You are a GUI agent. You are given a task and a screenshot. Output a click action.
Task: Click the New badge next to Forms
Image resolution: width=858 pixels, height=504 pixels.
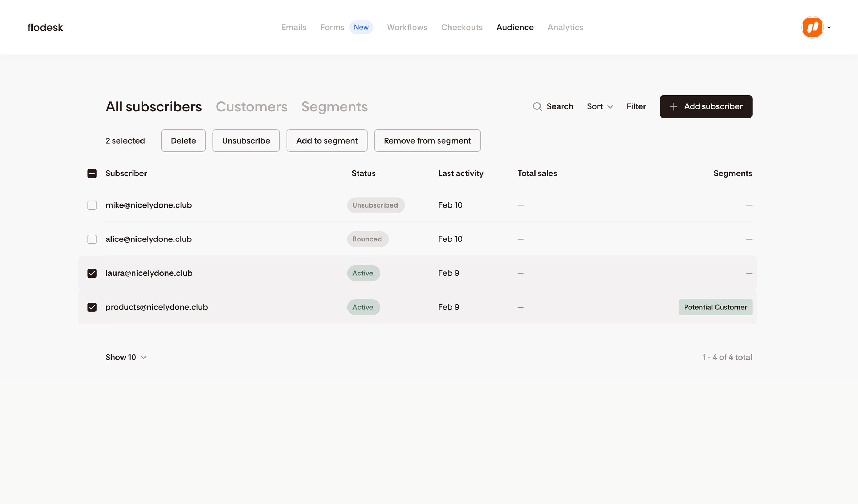point(361,27)
